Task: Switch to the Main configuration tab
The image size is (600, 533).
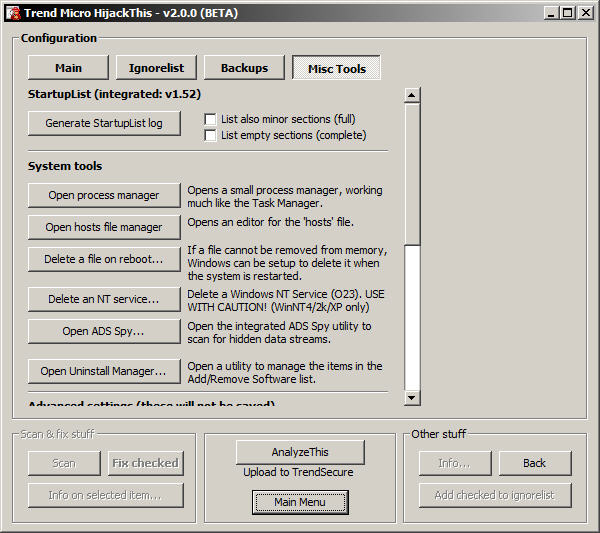Action: click(68, 68)
